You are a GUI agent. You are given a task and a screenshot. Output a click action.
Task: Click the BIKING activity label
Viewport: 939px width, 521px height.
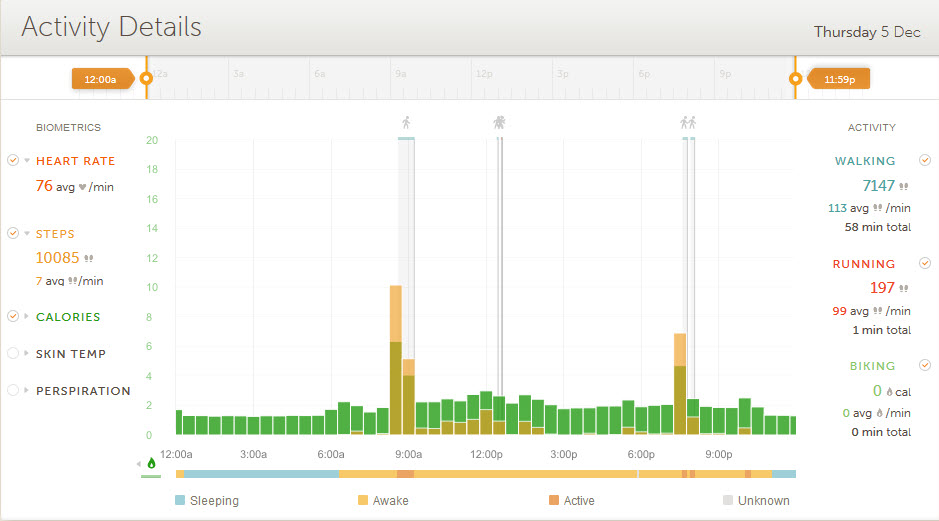click(867, 366)
